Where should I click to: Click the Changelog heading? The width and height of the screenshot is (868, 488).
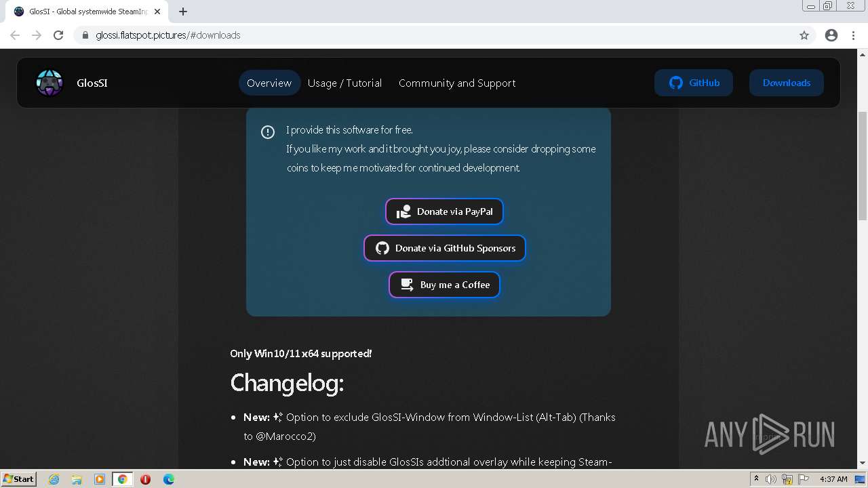click(x=287, y=383)
